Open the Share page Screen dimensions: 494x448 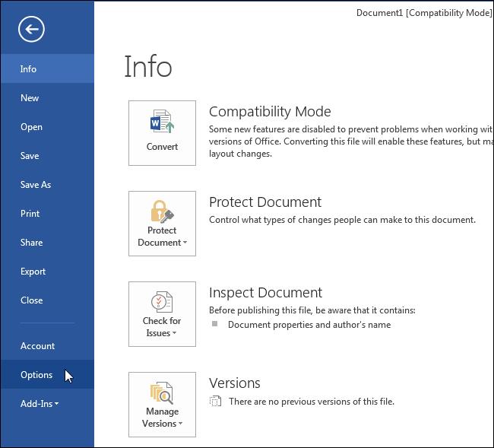pyautogui.click(x=47, y=243)
